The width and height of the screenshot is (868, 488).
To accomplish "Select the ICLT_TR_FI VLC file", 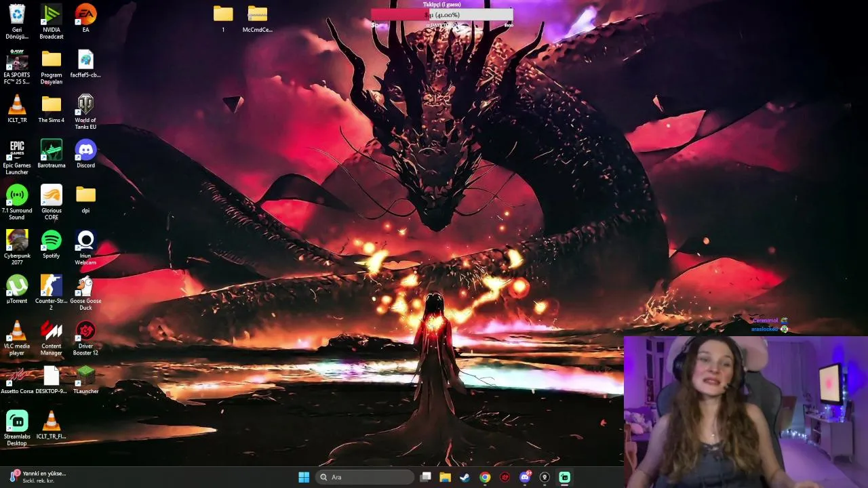I will coord(52,425).
